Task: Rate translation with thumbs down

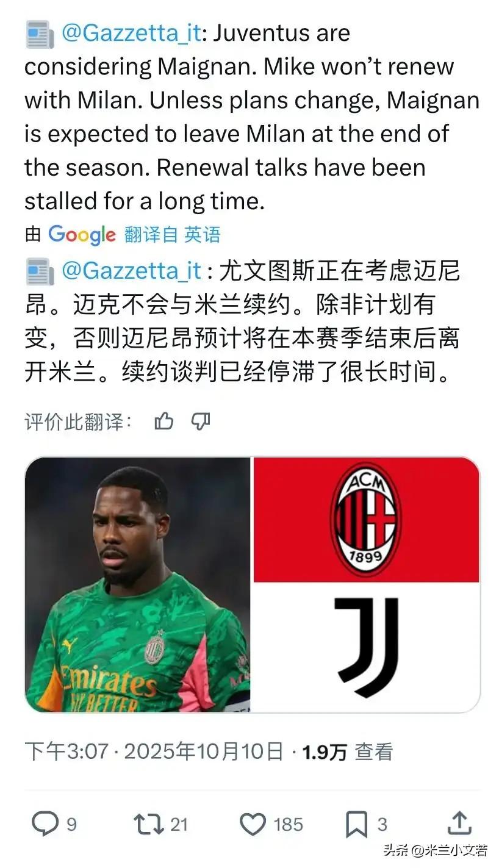Action: point(201,420)
